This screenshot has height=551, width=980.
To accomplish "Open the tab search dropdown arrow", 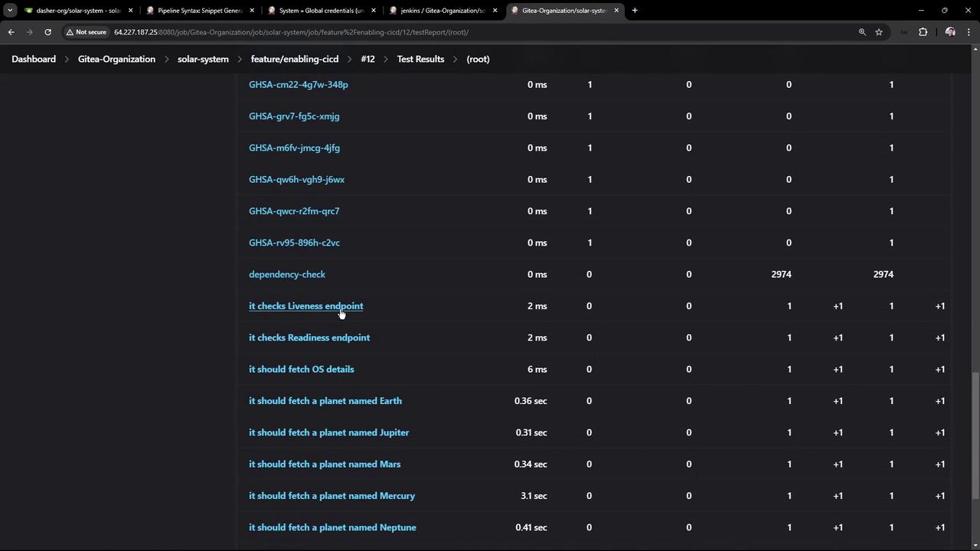I will point(10,11).
